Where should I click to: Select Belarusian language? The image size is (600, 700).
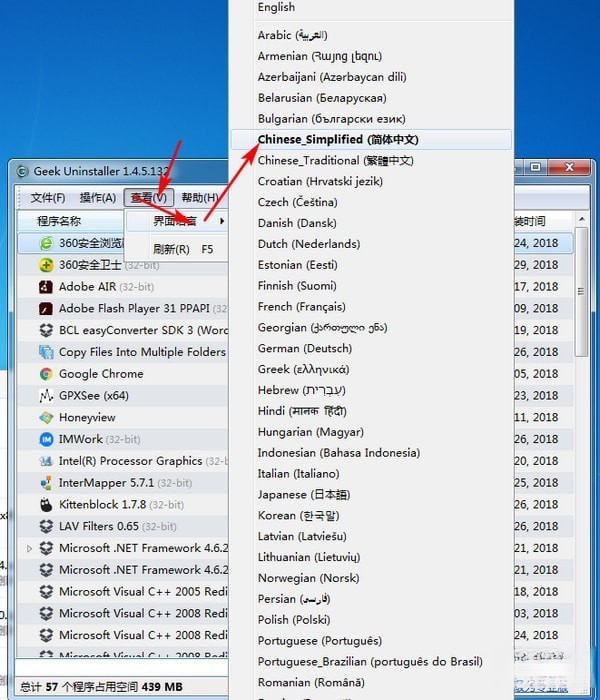tap(371, 98)
